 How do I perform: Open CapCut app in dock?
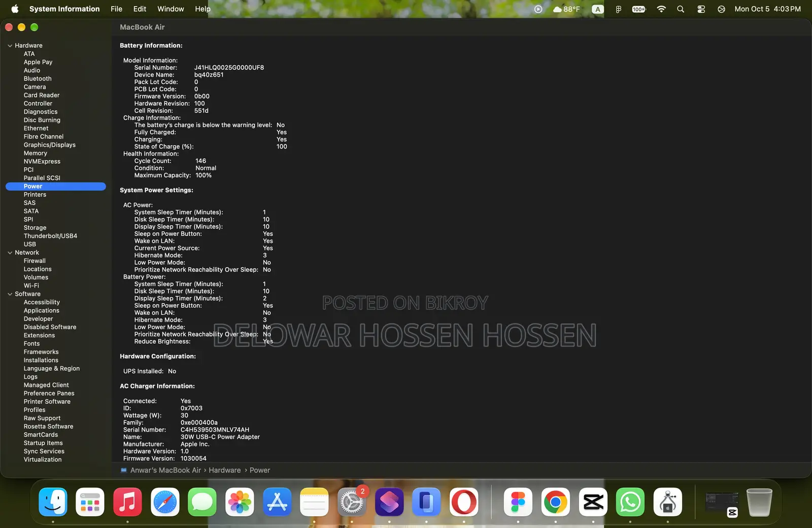point(593,502)
